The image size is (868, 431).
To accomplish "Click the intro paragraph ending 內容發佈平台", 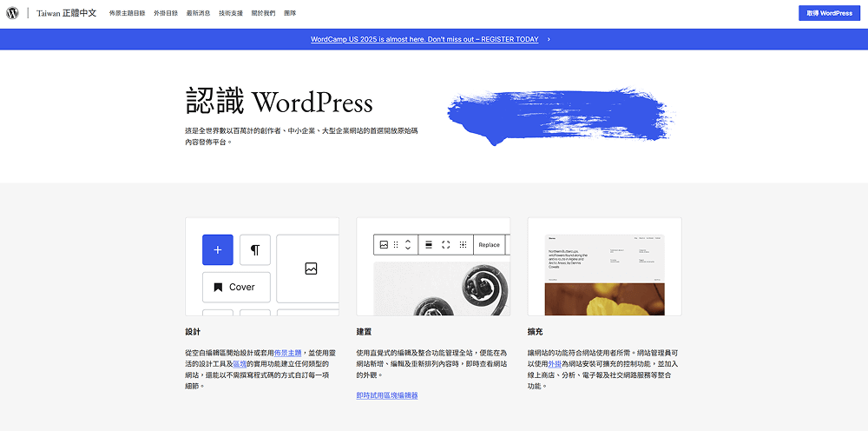I will pos(302,136).
